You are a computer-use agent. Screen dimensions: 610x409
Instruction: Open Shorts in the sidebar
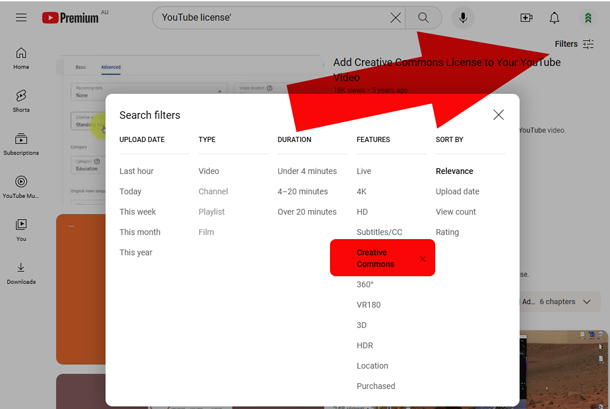click(x=21, y=101)
